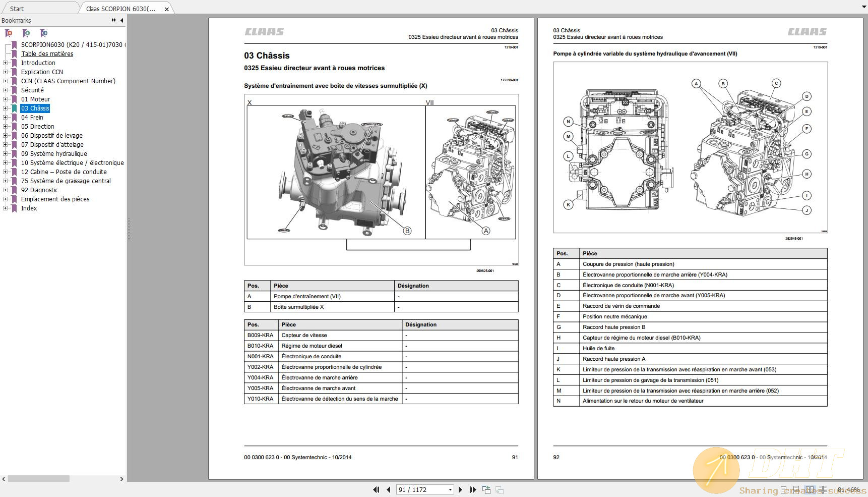Expand the 01 Moteur bookmark node
The width and height of the screenshot is (868, 497).
click(6, 99)
